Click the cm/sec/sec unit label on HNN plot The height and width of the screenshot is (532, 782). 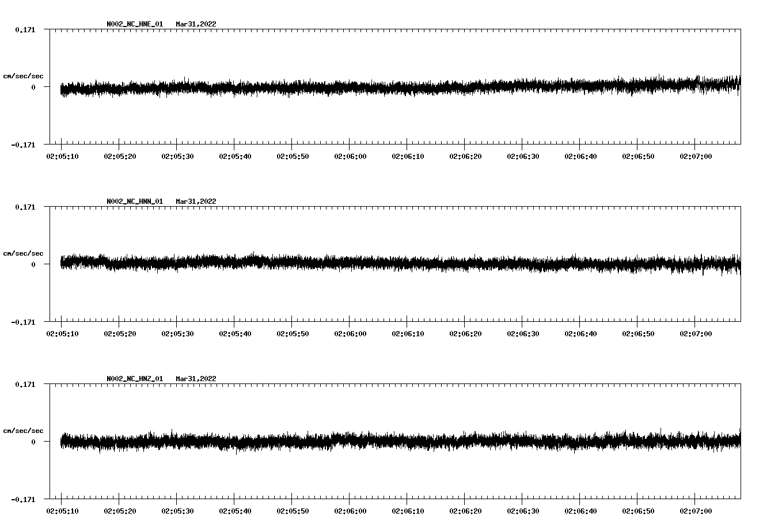(x=23, y=253)
